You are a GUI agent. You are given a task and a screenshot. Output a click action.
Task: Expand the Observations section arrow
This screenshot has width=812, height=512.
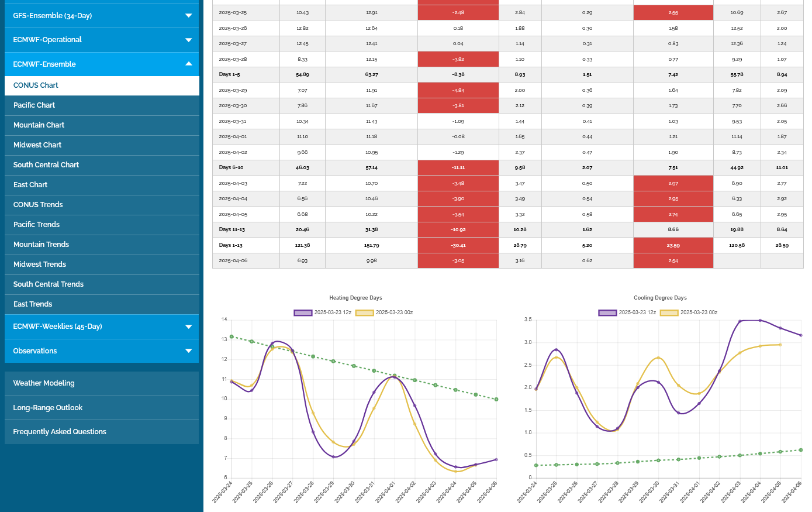click(188, 351)
